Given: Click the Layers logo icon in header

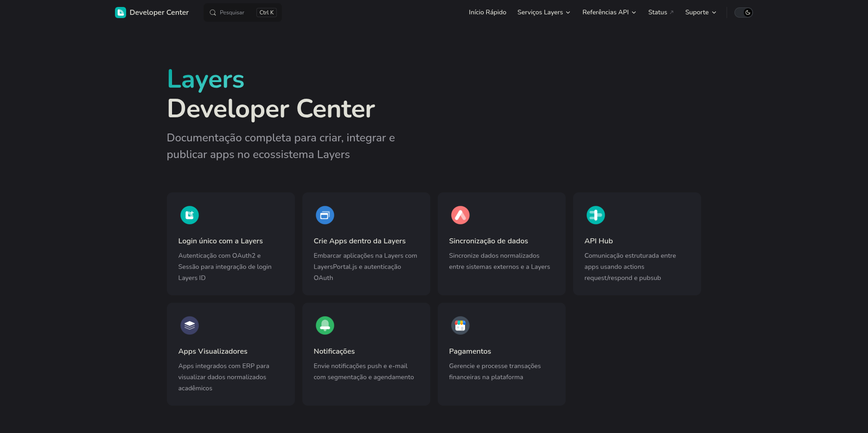Looking at the screenshot, I should 121,13.
